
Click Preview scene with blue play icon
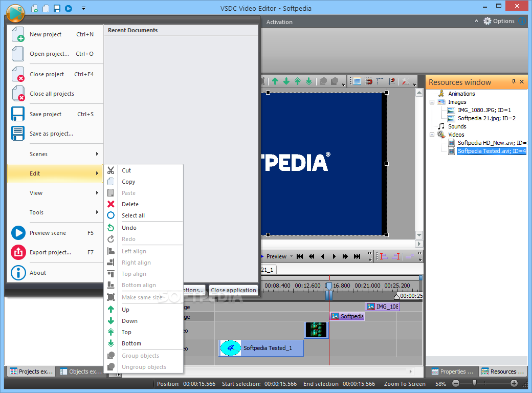[x=55, y=233]
